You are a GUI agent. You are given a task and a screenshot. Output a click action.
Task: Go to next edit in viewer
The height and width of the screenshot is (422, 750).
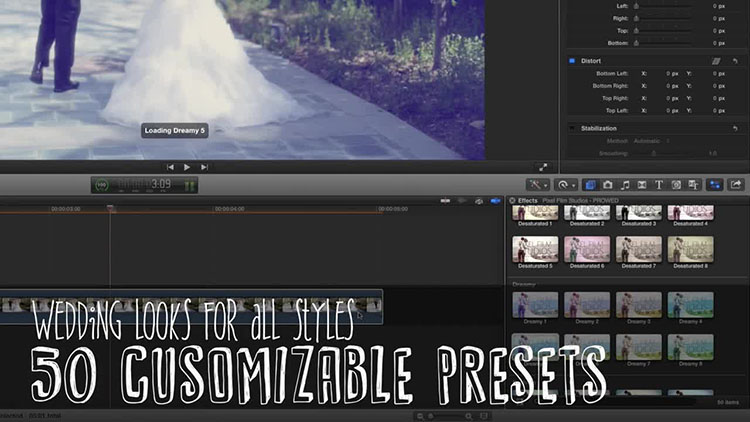point(204,167)
